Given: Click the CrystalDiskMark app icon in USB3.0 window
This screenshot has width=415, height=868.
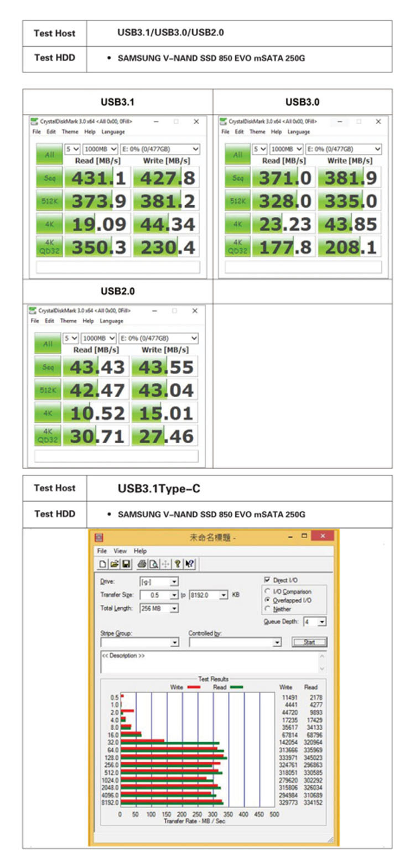Looking at the screenshot, I should [x=223, y=121].
